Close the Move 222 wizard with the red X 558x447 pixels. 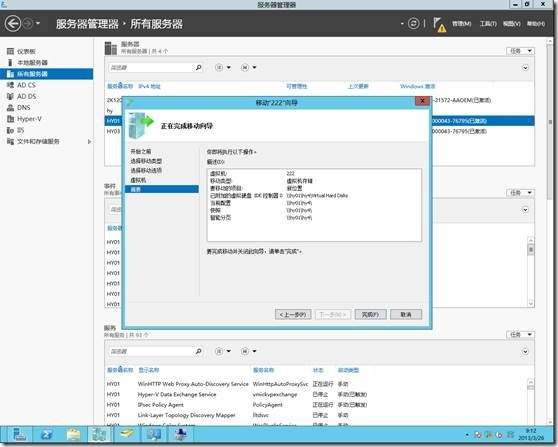coord(422,101)
